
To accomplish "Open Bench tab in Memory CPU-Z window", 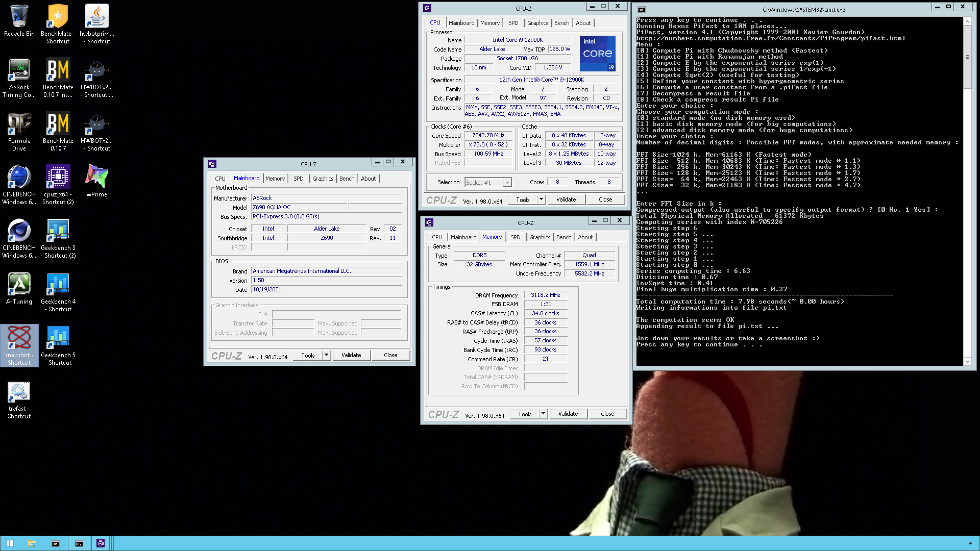I will pos(564,237).
